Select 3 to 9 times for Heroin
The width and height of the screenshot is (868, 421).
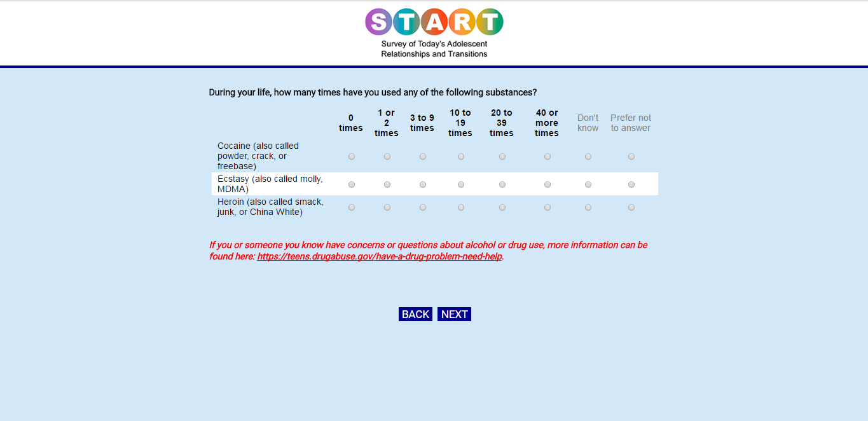point(423,207)
